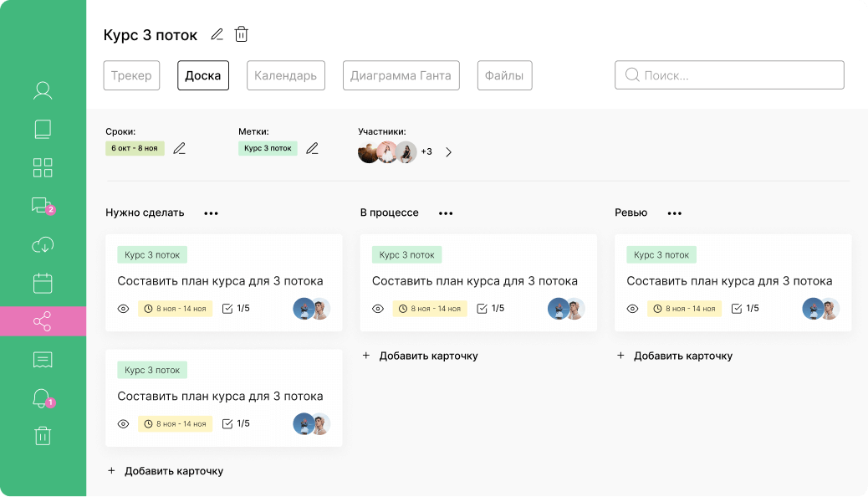The height and width of the screenshot is (497, 868).
Task: Edit the project title with the pencil icon
Action: (x=217, y=34)
